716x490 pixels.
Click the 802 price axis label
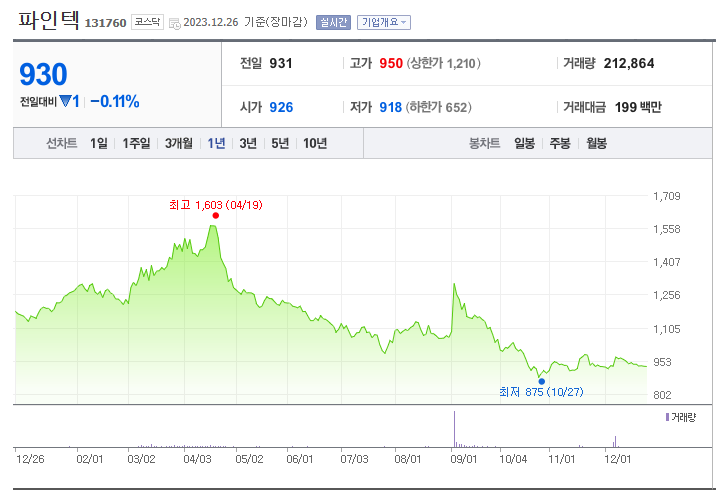[x=662, y=395]
